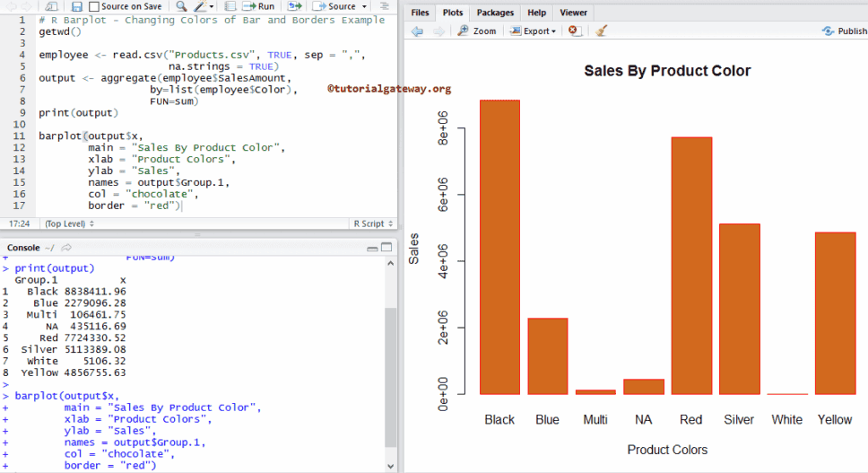The width and height of the screenshot is (868, 473).
Task: Source the script with the Source button
Action: coord(334,6)
